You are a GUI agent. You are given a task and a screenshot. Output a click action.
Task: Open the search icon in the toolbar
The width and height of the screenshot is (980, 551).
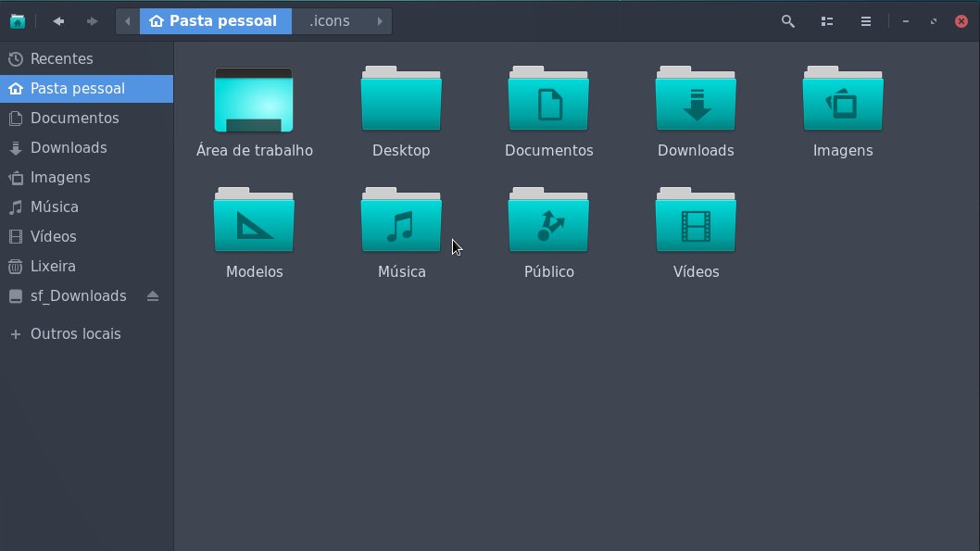787,20
